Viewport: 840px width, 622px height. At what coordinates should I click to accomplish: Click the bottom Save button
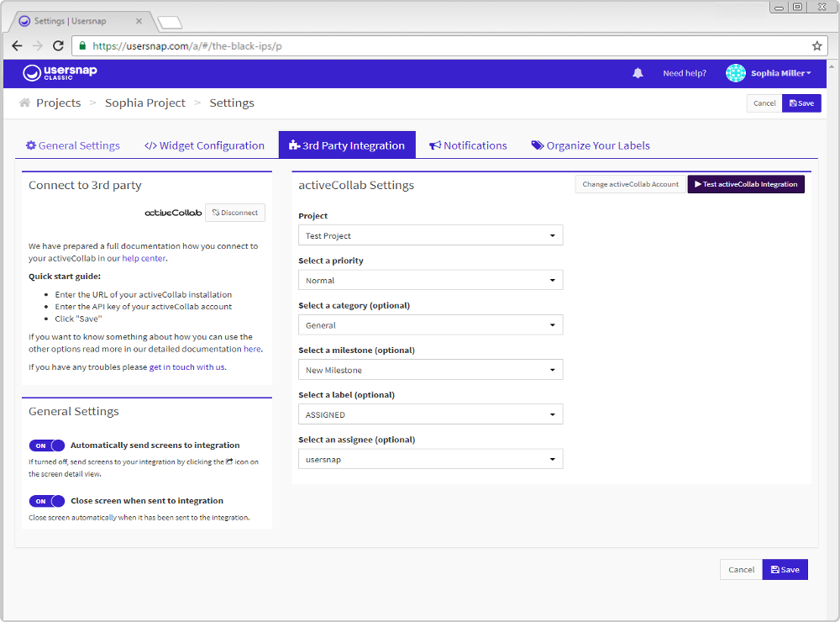tap(785, 569)
